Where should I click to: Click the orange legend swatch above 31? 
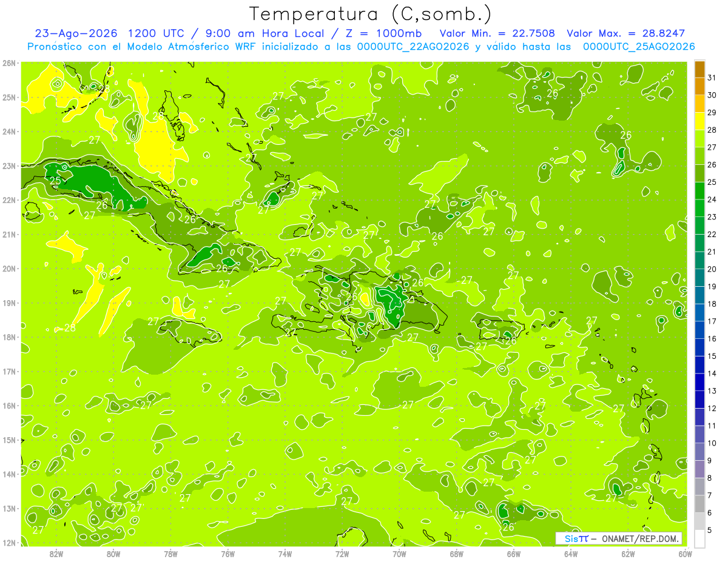pos(699,69)
